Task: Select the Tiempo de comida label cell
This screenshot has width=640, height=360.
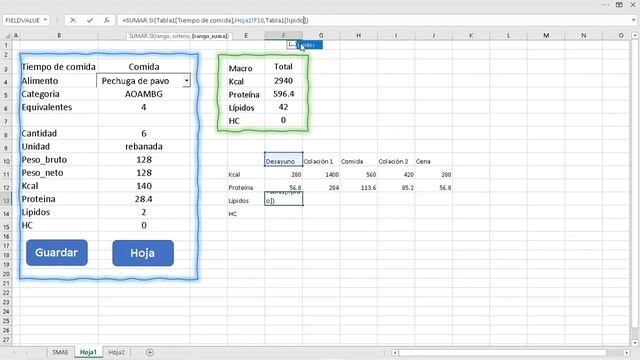Action: (59, 67)
